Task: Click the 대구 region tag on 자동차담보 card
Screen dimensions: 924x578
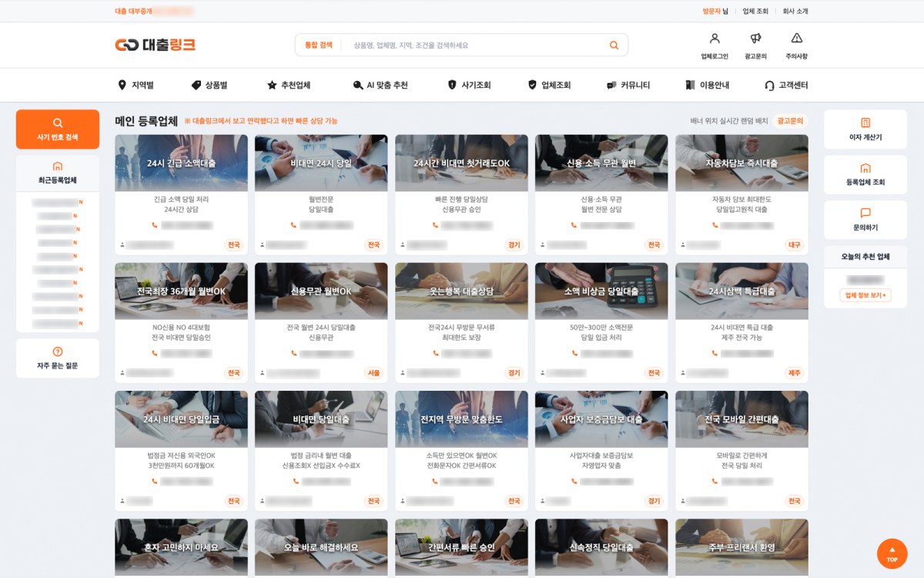Action: pyautogui.click(x=794, y=245)
